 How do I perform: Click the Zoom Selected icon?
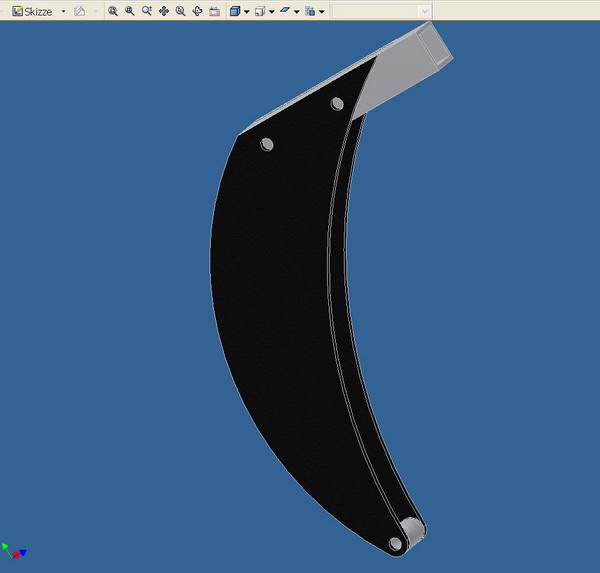180,11
